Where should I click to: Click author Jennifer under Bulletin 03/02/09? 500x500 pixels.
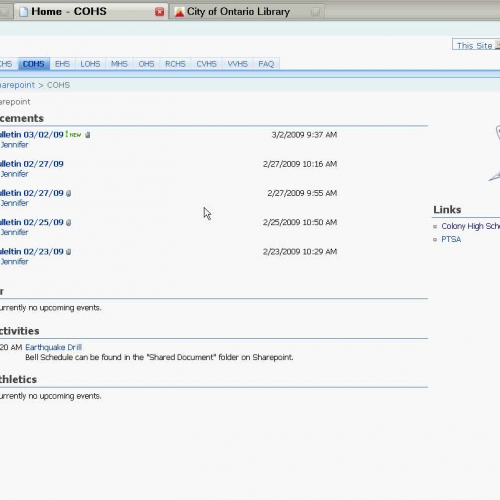[14, 145]
